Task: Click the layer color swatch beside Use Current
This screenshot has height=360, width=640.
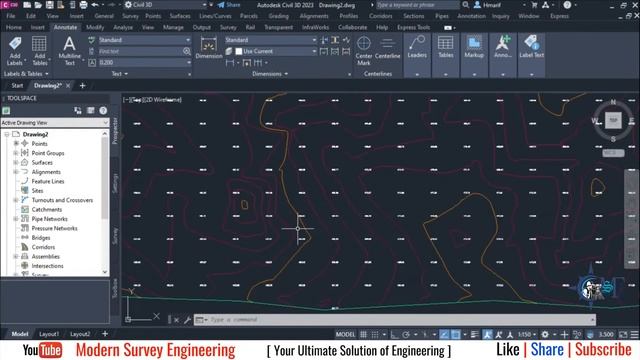Action: (x=239, y=51)
